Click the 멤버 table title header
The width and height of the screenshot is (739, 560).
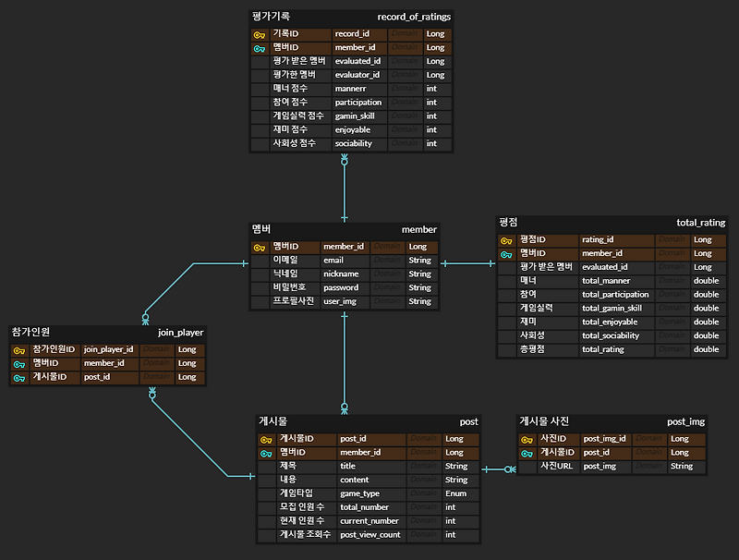[x=261, y=229]
